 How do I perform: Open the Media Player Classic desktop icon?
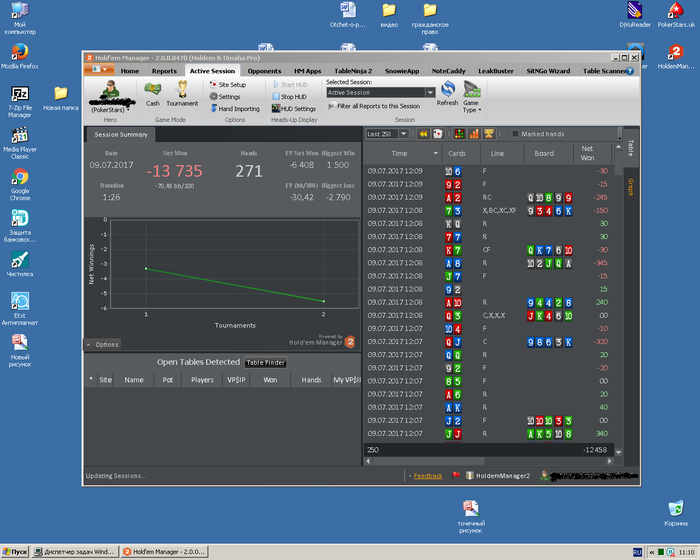pyautogui.click(x=20, y=143)
